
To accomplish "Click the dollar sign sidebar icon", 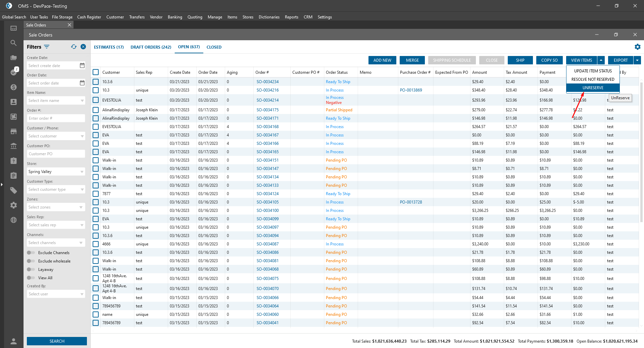I will tap(13, 87).
